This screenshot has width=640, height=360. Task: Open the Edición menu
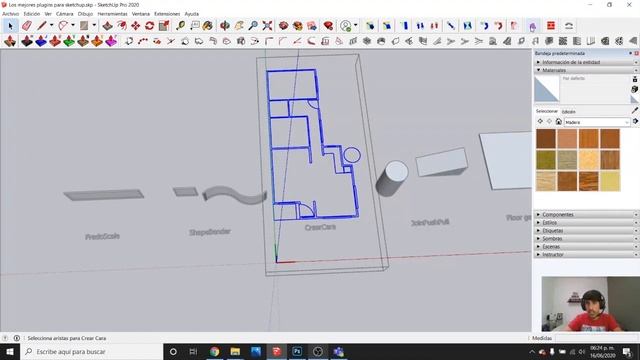32,14
